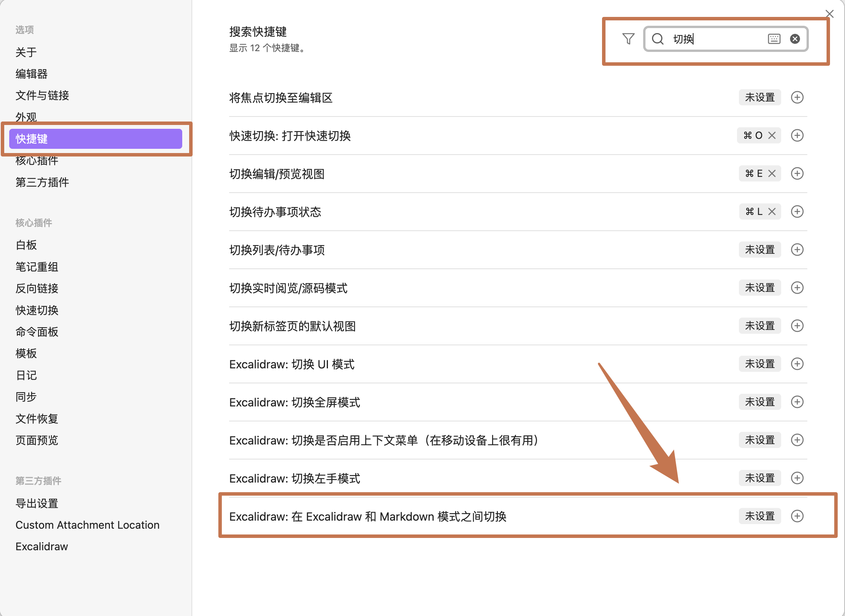Remove the ⌘E hotkey binding
Screen dimensions: 845x616
[772, 173]
